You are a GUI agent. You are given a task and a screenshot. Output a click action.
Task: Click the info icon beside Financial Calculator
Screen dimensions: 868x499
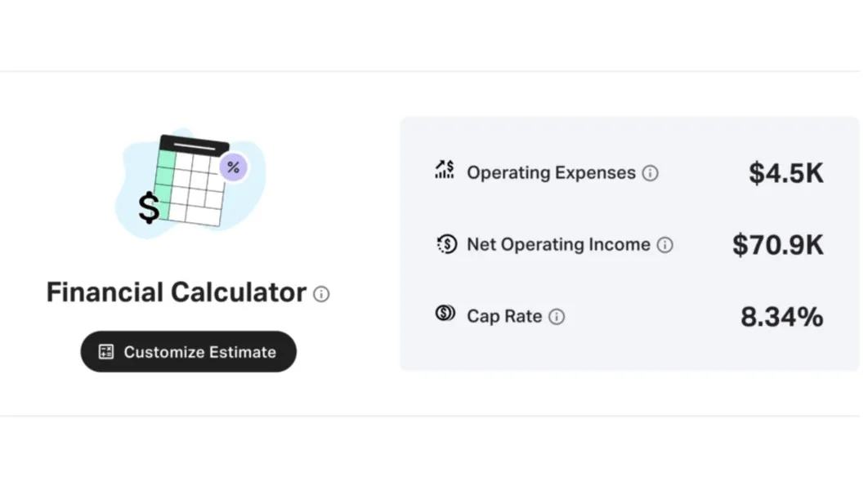click(x=321, y=294)
